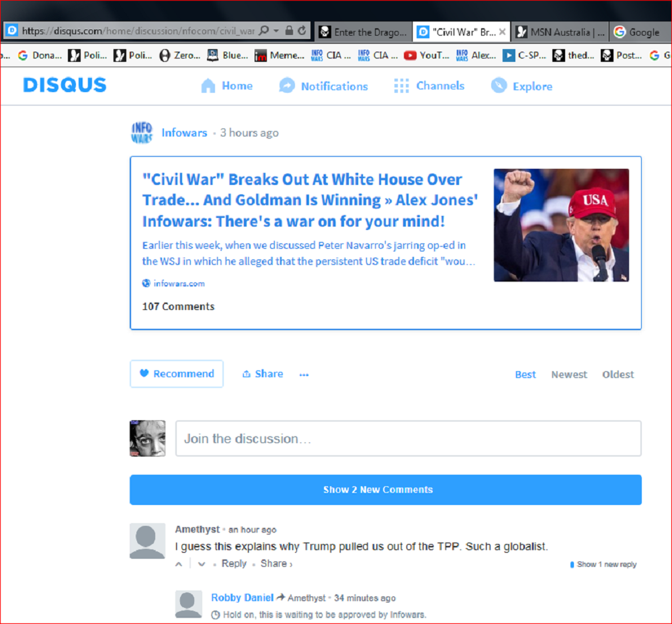
Task: Click the Show 2 New Comments button
Action: coord(385,490)
